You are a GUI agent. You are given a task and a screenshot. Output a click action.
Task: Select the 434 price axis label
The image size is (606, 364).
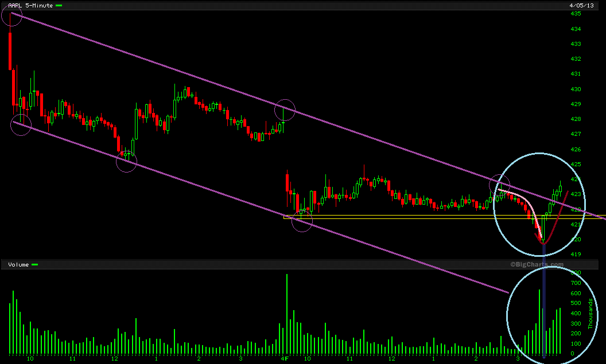coord(576,29)
